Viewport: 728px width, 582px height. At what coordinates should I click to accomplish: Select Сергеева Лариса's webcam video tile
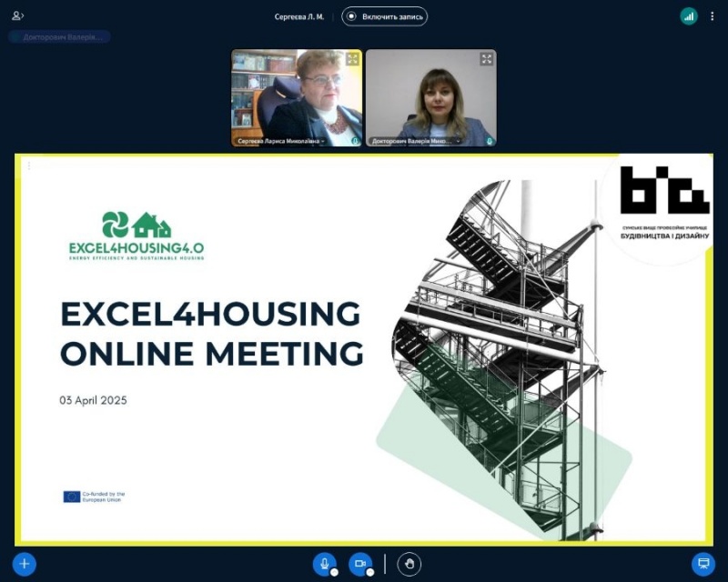point(296,95)
